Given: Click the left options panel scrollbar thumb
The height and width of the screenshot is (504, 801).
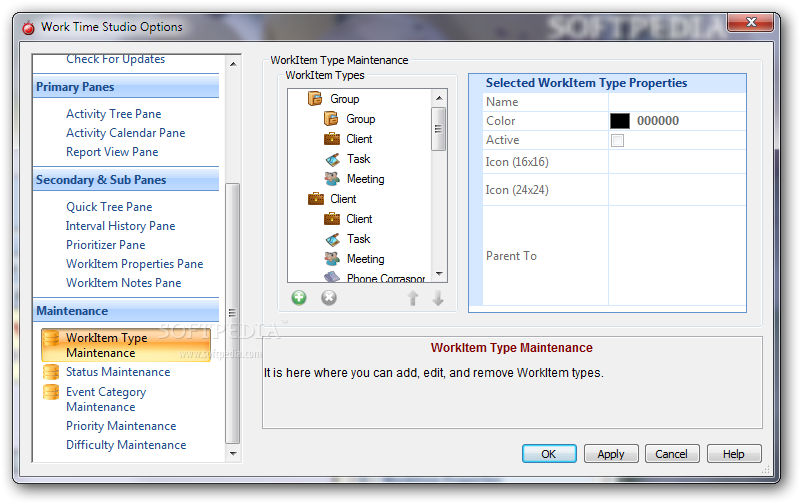Looking at the screenshot, I should pyautogui.click(x=233, y=313).
